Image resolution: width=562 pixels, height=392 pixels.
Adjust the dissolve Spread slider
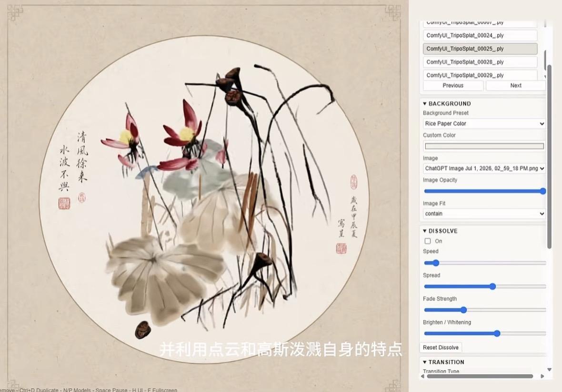(484, 286)
